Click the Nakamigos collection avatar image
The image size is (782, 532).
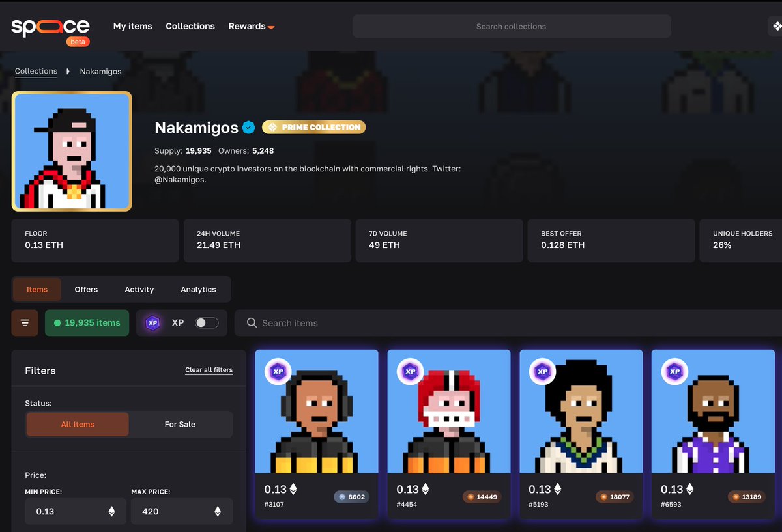coord(72,151)
